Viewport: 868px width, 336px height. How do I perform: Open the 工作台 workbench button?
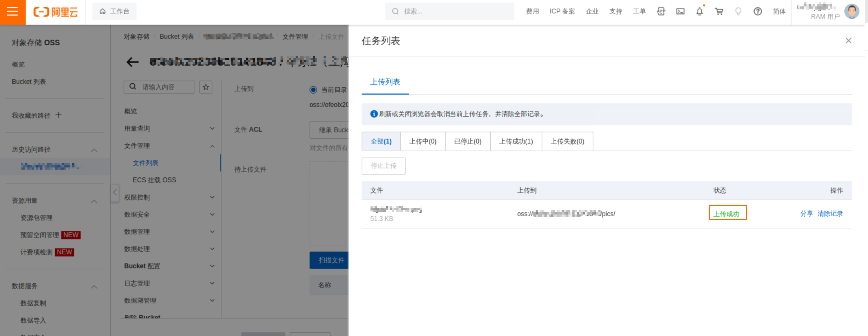tap(114, 12)
